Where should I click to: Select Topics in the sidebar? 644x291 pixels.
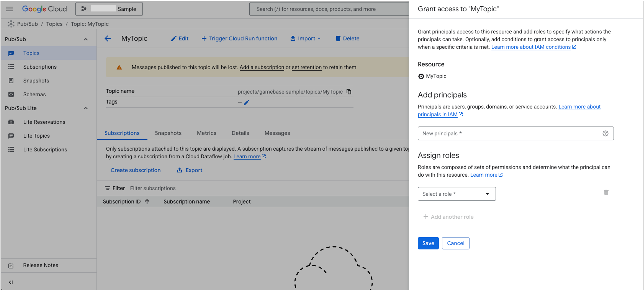(48, 53)
